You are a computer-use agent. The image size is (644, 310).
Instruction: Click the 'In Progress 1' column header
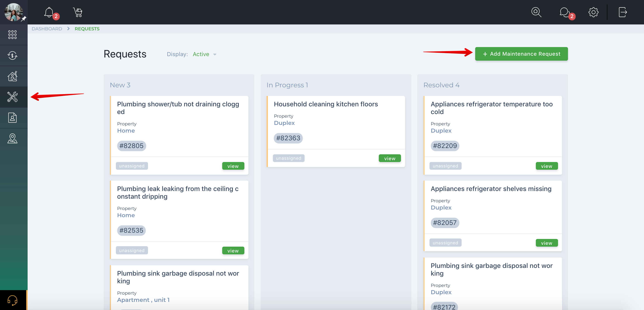point(287,85)
